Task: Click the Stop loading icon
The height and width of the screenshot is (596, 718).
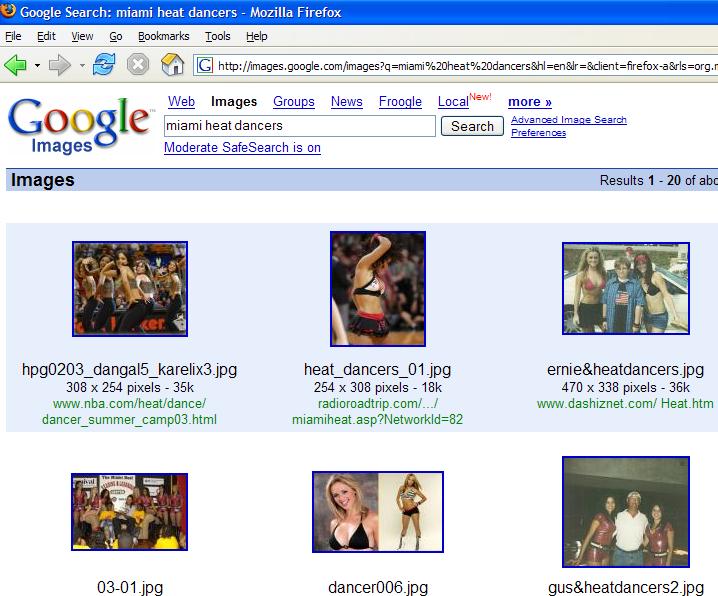Action: click(x=138, y=65)
